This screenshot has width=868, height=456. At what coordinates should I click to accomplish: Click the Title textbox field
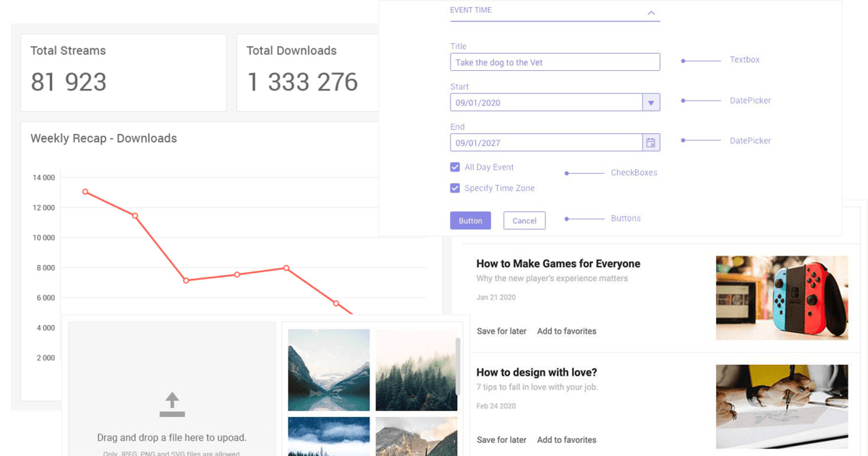554,62
